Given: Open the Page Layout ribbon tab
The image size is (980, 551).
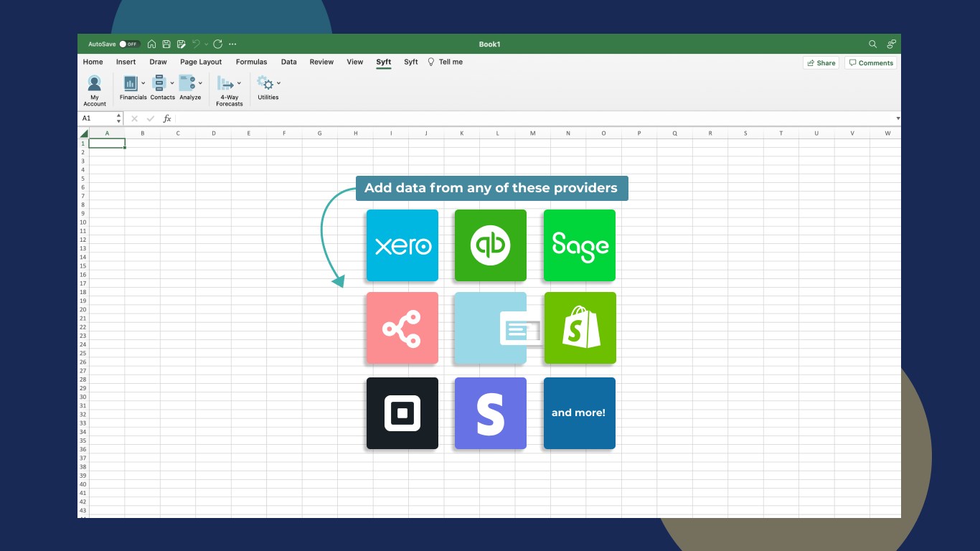Looking at the screenshot, I should click(x=201, y=62).
